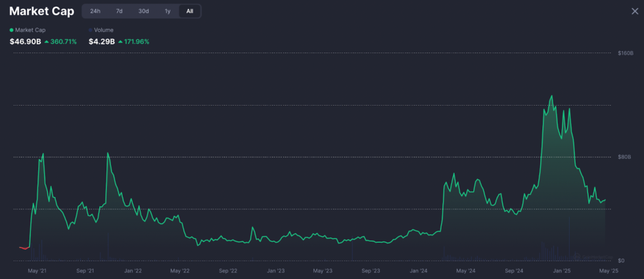Image resolution: width=644 pixels, height=279 pixels.
Task: Select the 7d time range tab
Action: [x=119, y=11]
